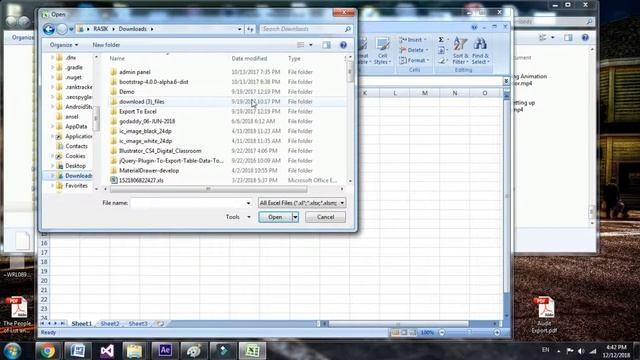Image resolution: width=640 pixels, height=360 pixels.
Task: Open the Open button split arrow
Action: coord(295,217)
